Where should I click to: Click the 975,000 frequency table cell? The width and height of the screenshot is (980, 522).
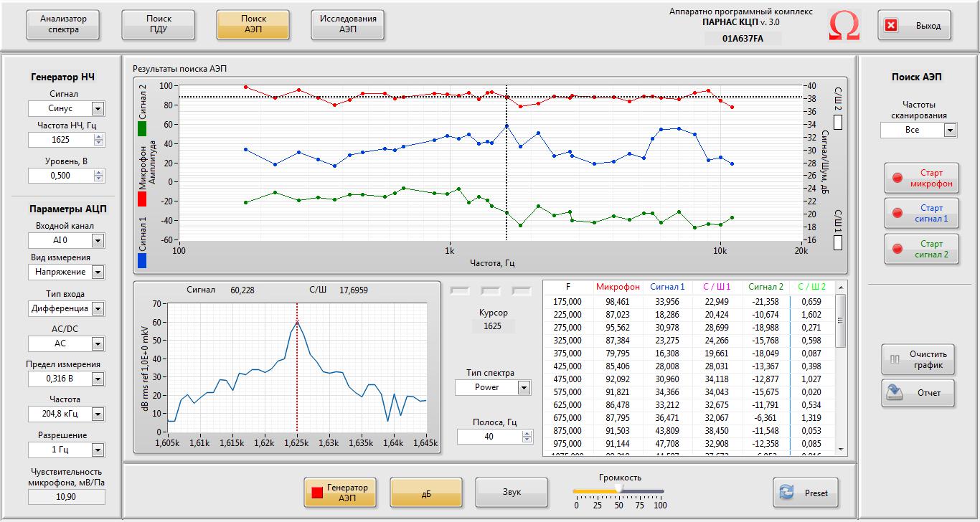point(568,444)
